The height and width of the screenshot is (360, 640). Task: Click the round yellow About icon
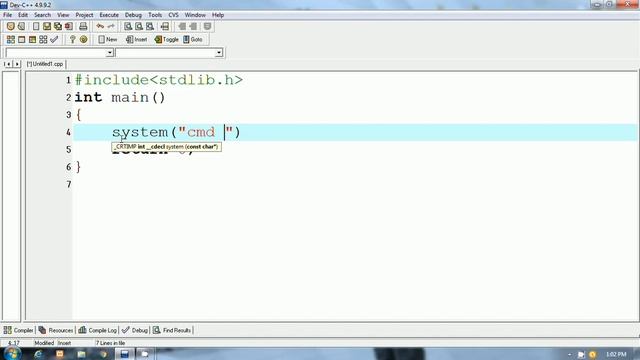coord(84,39)
